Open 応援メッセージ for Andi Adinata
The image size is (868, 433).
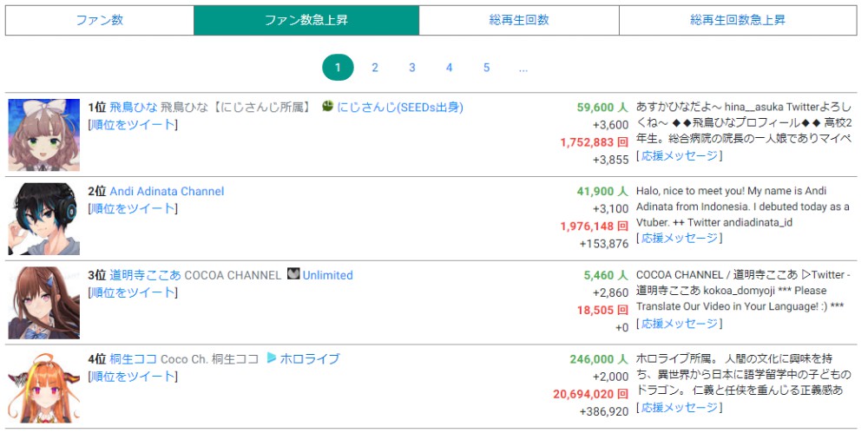(680, 238)
